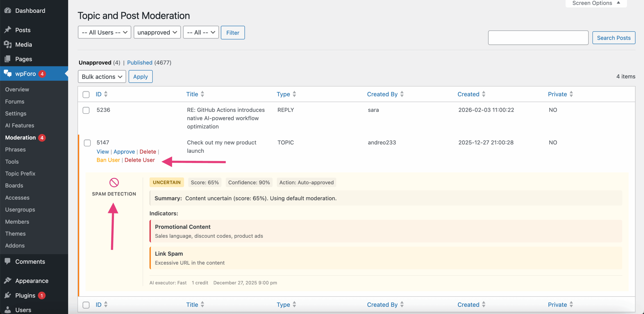Check the select-all checkbox in table header
Image resolution: width=644 pixels, height=314 pixels.
point(86,94)
